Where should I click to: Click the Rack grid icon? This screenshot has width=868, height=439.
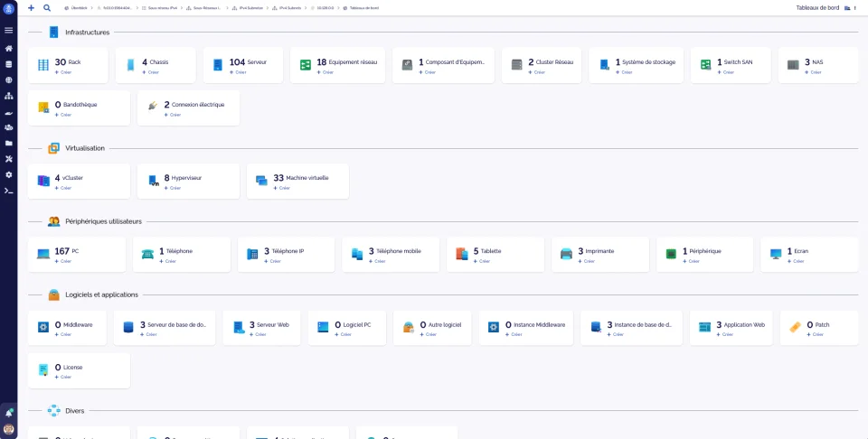click(43, 65)
